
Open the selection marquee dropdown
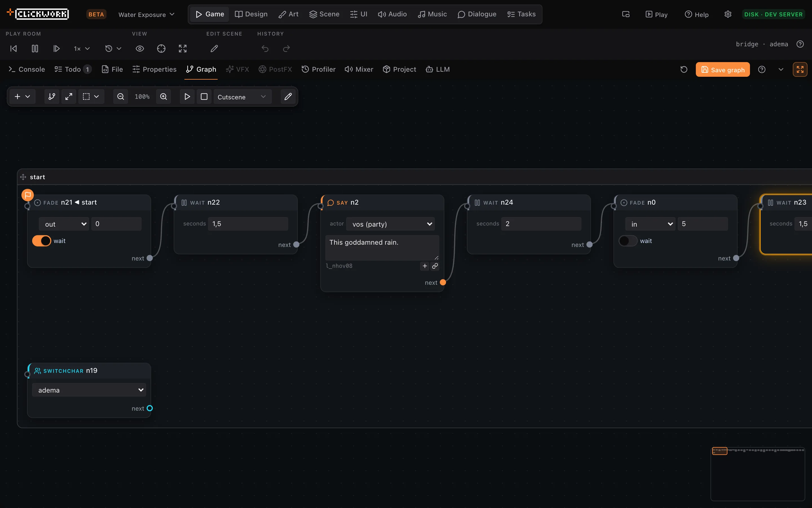tap(91, 97)
